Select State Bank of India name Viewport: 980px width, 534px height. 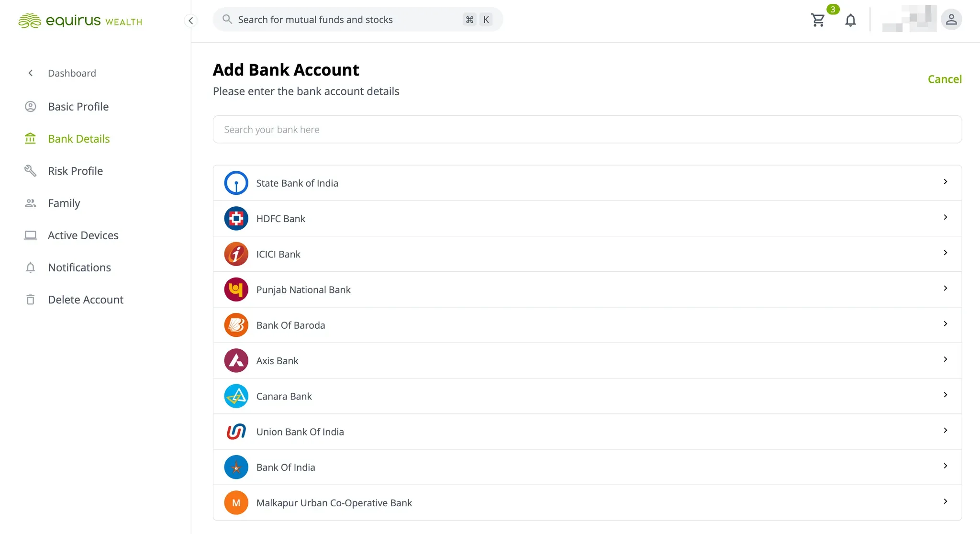(297, 183)
